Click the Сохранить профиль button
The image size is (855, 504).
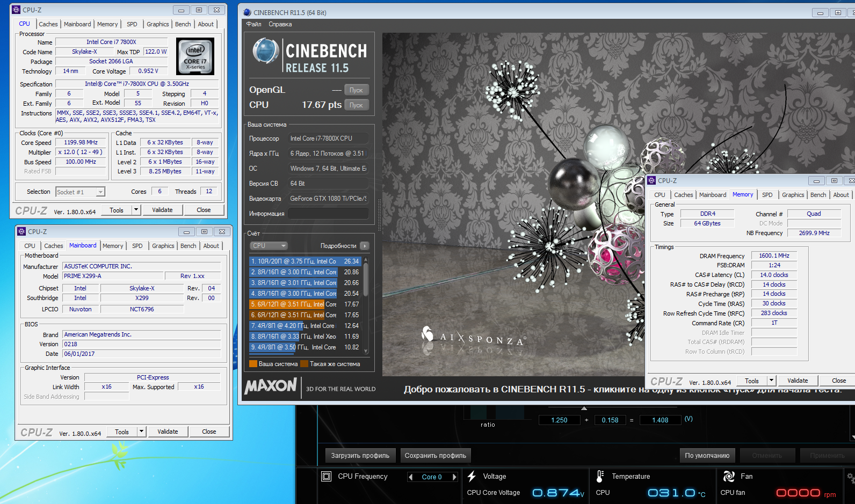point(436,456)
